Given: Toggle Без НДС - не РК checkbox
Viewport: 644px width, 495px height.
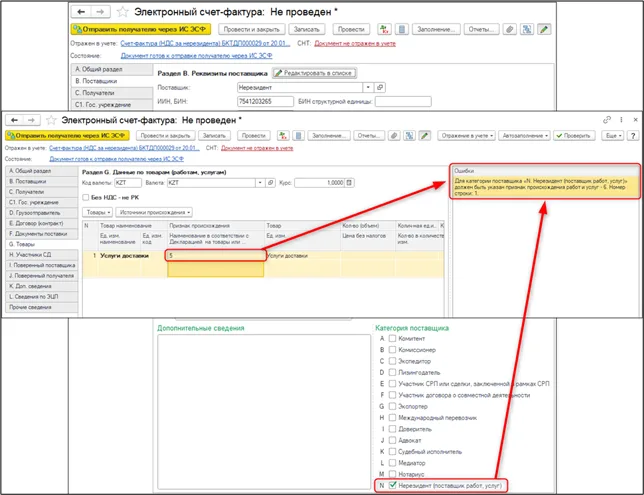Looking at the screenshot, I should coord(86,198).
